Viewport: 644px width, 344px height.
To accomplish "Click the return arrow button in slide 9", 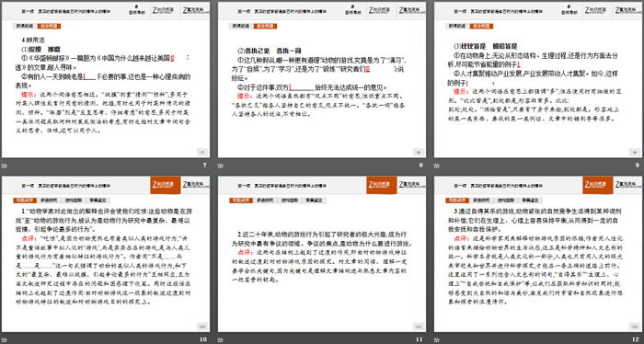I will tap(635, 152).
